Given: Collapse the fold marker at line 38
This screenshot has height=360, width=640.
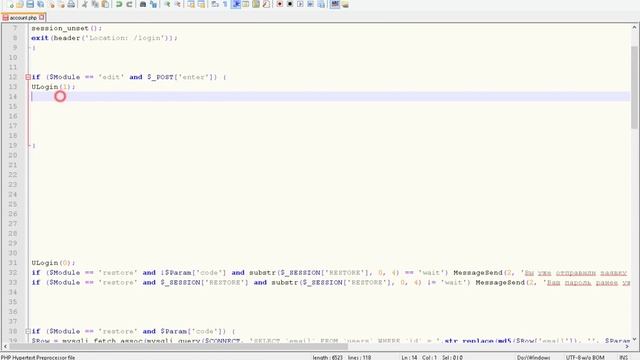Looking at the screenshot, I should click(x=28, y=331).
